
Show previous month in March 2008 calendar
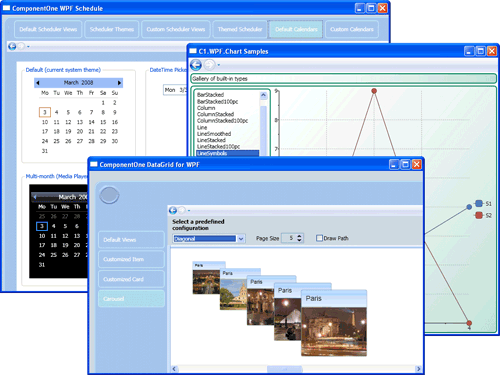pyautogui.click(x=37, y=83)
